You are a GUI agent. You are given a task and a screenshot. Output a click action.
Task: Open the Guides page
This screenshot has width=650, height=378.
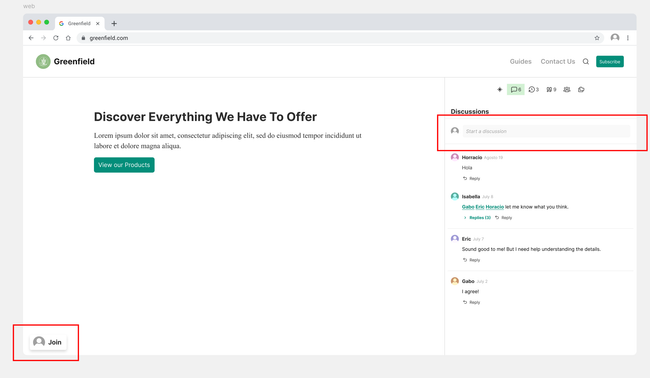pos(520,61)
